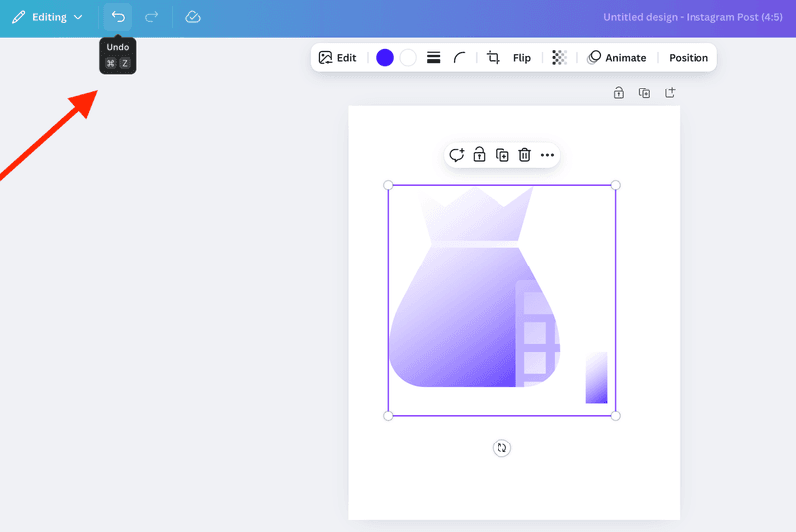Viewport: 796px width, 532px height.
Task: Select the Crop tool icon
Action: coord(493,58)
